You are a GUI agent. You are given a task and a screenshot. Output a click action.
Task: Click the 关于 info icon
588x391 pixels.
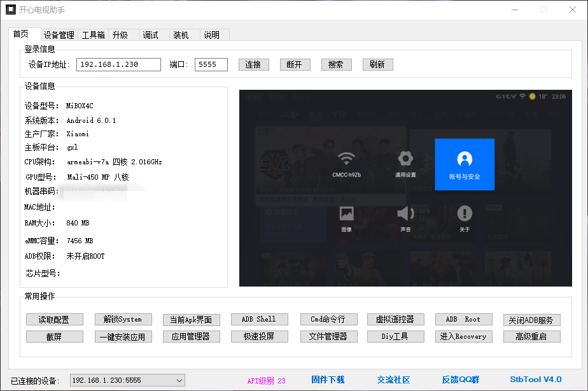[465, 213]
